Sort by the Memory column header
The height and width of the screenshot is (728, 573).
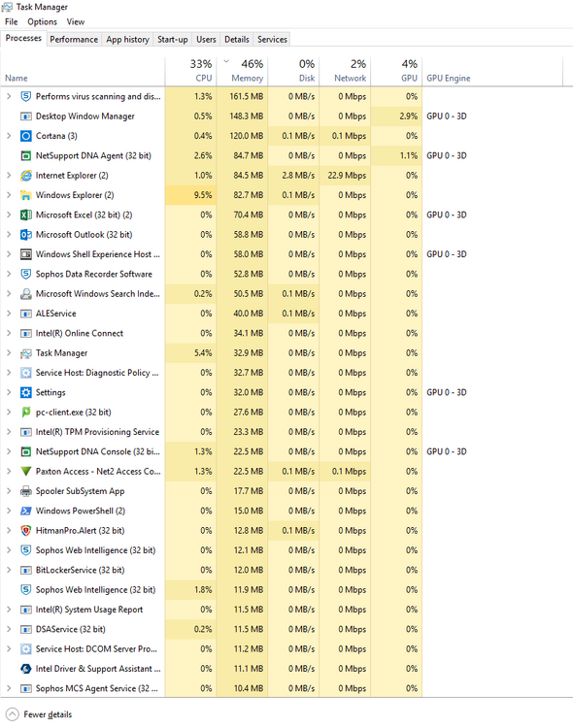242,71
